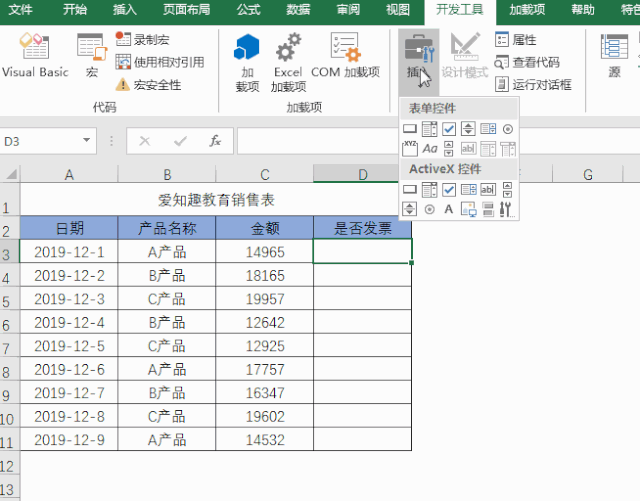The width and height of the screenshot is (640, 501).
Task: Click 运行对话框 run dialog
Action: click(x=533, y=85)
